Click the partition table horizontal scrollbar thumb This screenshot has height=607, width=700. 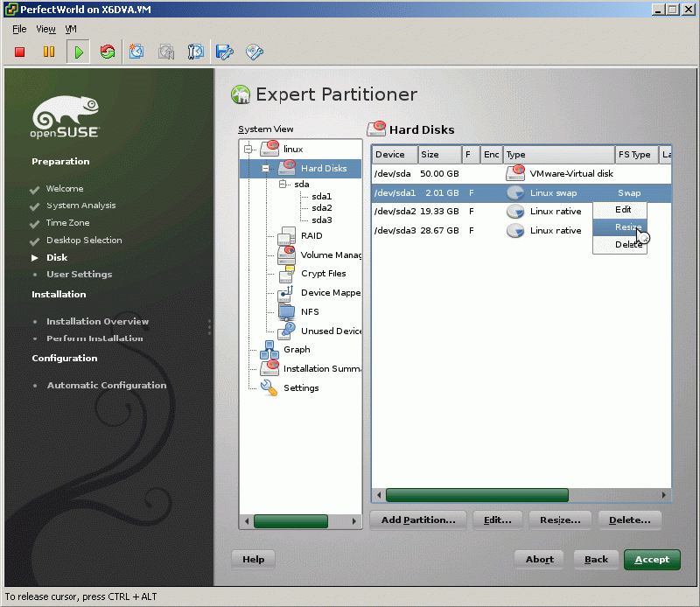pyautogui.click(x=477, y=495)
